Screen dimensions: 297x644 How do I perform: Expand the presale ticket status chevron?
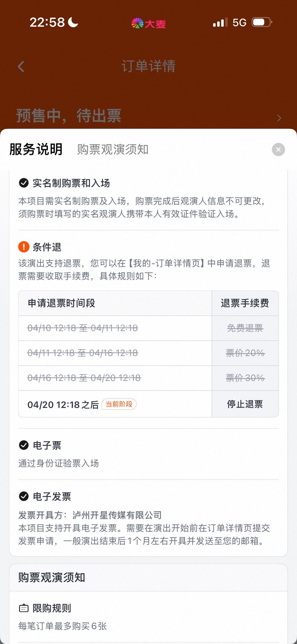(x=279, y=118)
